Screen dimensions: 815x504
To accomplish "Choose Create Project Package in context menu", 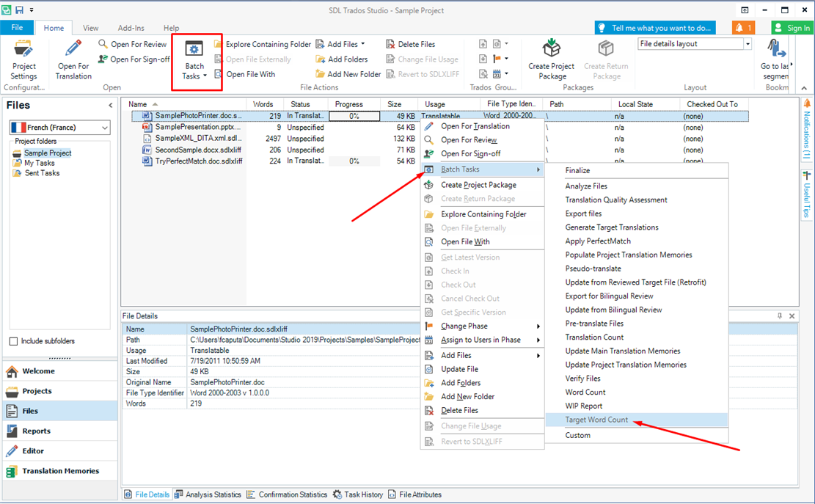I will [483, 185].
